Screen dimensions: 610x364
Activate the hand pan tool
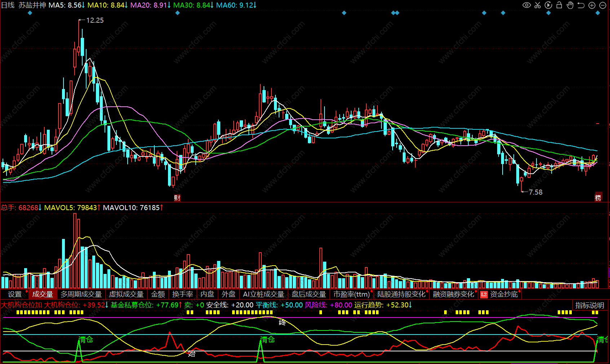[x=570, y=5]
